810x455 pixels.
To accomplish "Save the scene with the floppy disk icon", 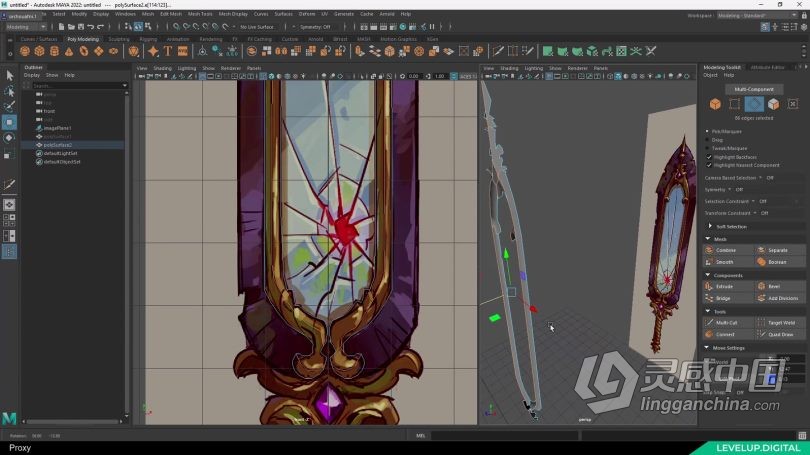I will (81, 27).
